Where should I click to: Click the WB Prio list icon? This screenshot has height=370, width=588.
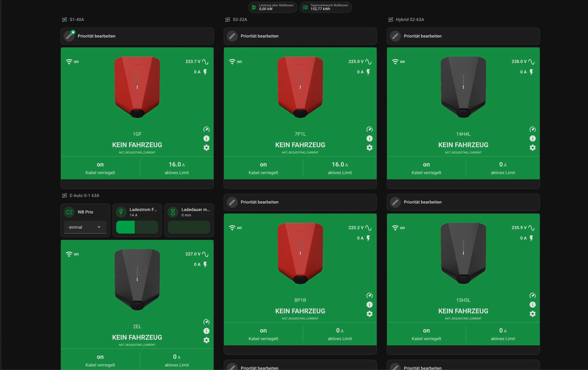coord(69,212)
